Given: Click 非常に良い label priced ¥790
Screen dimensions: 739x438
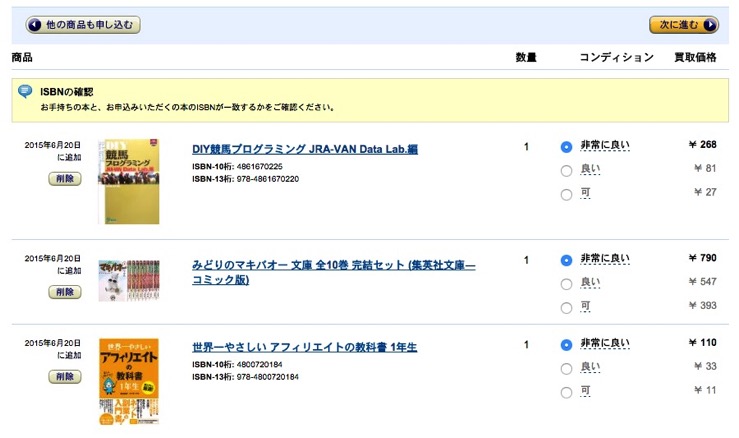Looking at the screenshot, I should (605, 258).
